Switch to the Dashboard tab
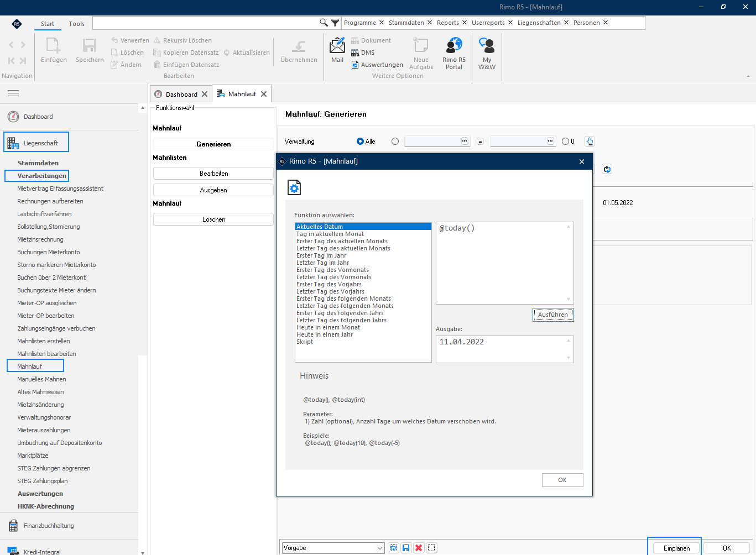756x555 pixels. [181, 95]
